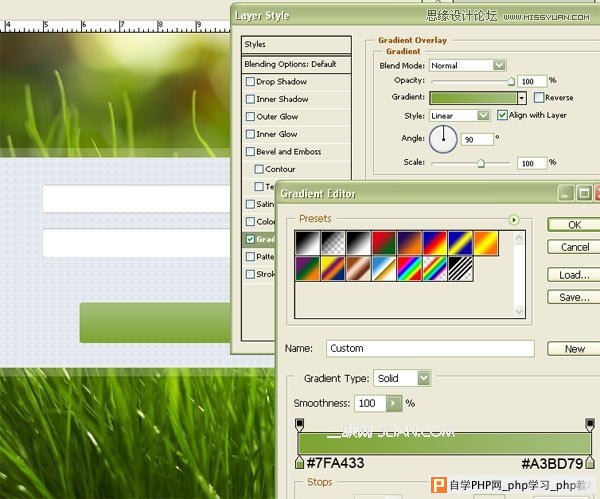Click the Save... button
The width and height of the screenshot is (600, 499).
pos(574,297)
